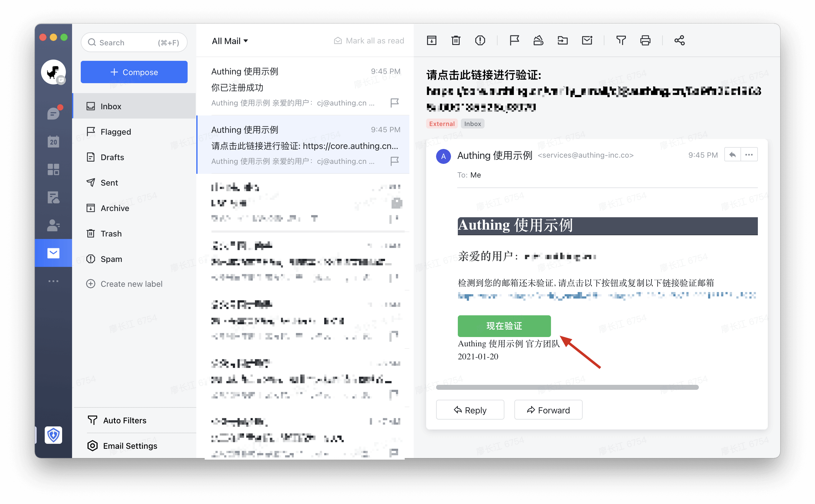The height and width of the screenshot is (504, 815).
Task: Open the Trash folder
Action: [x=134, y=233]
